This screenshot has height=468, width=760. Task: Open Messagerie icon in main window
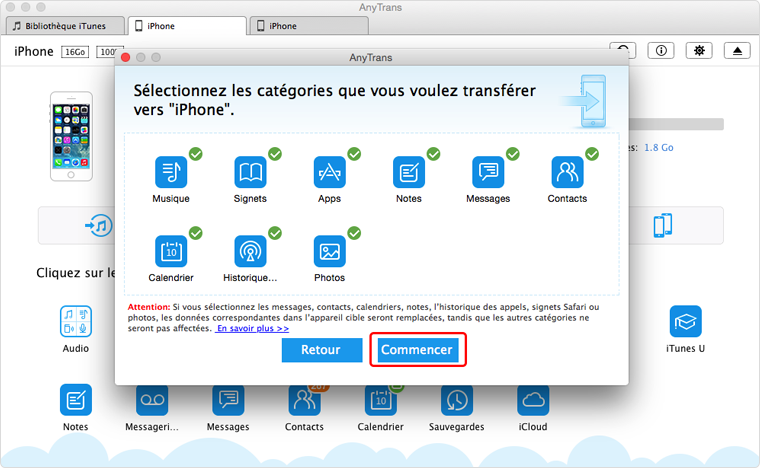coord(152,400)
